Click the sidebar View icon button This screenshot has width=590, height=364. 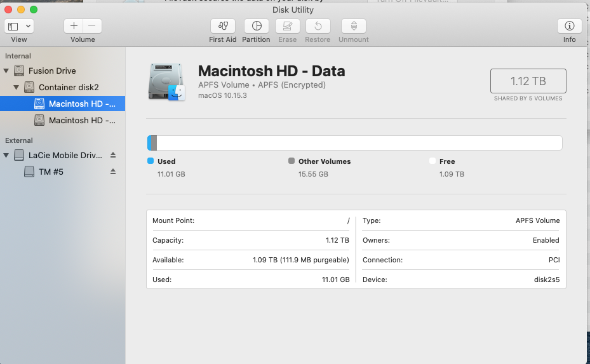point(13,26)
